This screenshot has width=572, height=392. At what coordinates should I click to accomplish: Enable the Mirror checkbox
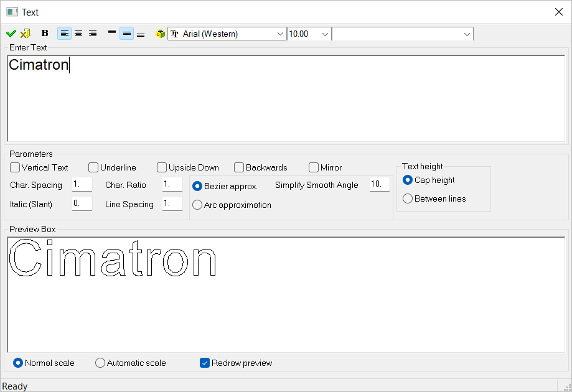tap(313, 167)
